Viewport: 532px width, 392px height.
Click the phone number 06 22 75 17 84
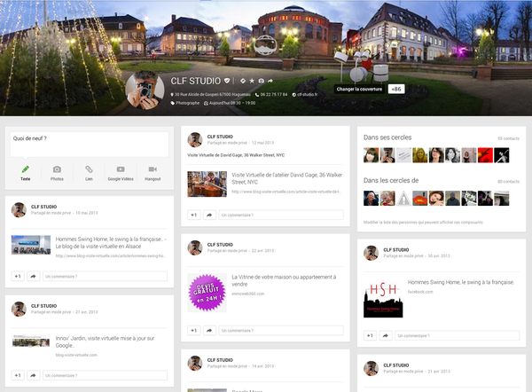click(274, 94)
